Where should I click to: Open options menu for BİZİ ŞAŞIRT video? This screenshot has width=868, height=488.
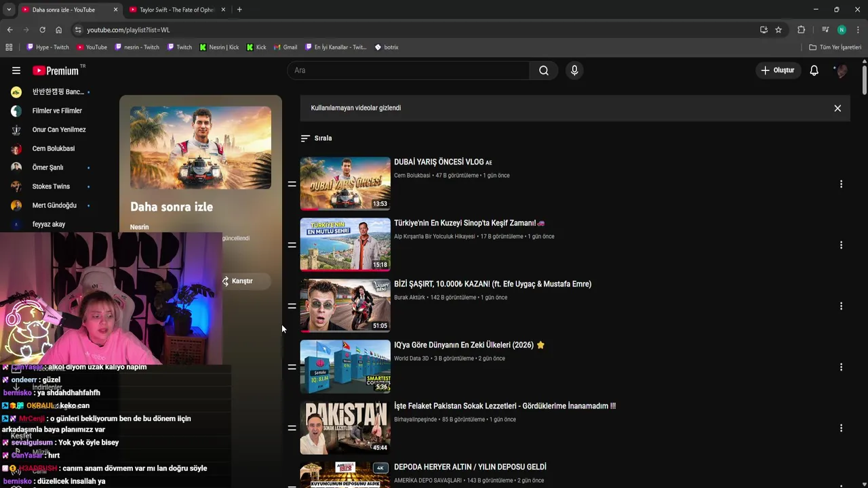(841, 306)
